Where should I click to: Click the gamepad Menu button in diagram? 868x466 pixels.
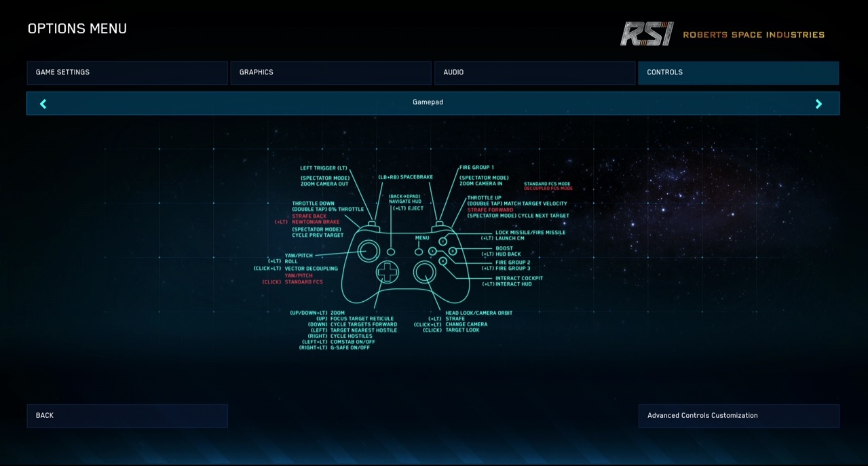(x=419, y=252)
